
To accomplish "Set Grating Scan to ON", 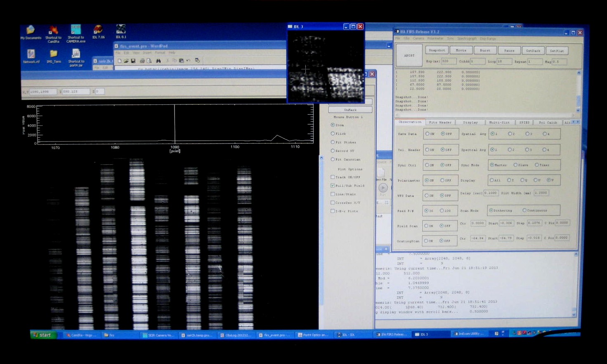I will click(x=426, y=241).
